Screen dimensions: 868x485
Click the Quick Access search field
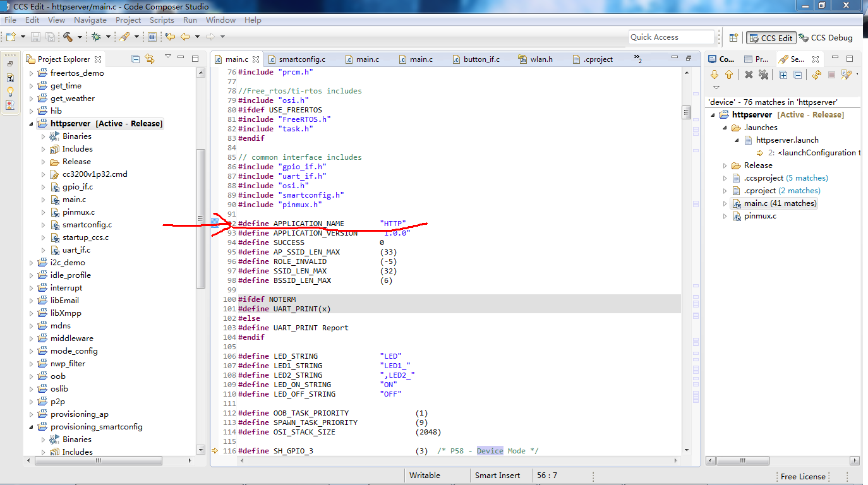672,37
